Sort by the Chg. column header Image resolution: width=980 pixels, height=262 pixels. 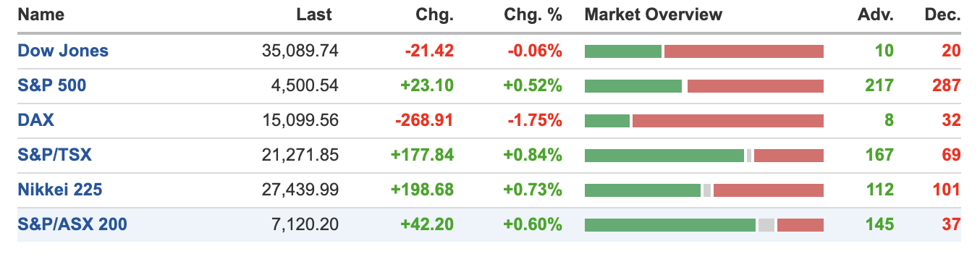pos(434,14)
